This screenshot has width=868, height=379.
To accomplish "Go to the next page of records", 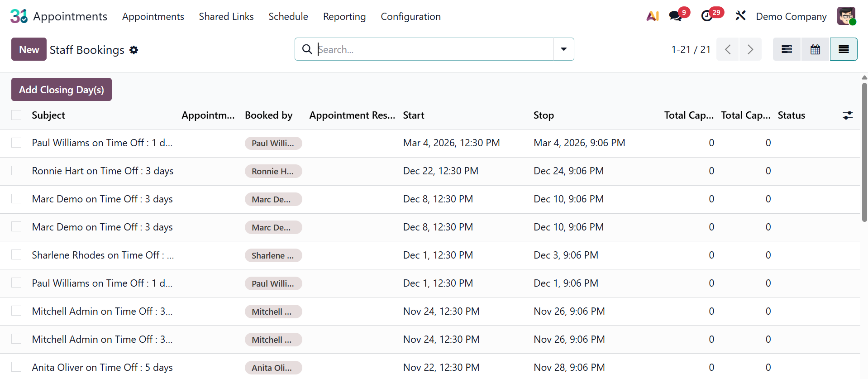I will (x=750, y=49).
